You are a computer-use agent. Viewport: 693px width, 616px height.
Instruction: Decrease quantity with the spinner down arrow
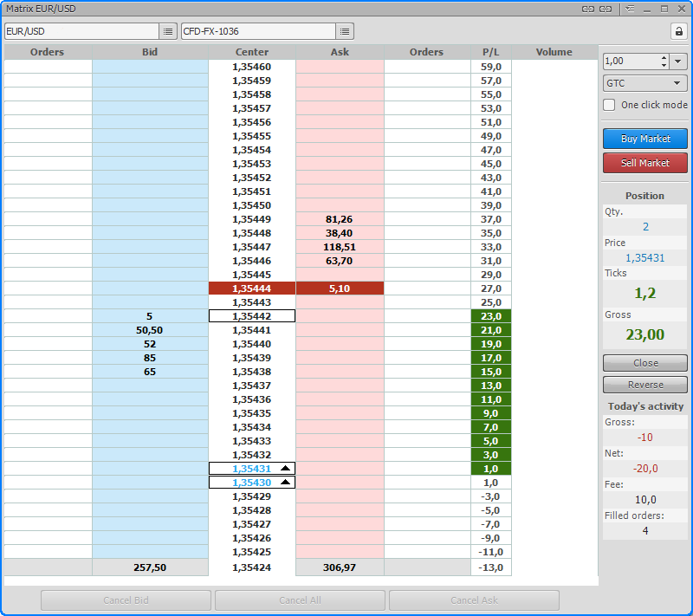pyautogui.click(x=664, y=65)
